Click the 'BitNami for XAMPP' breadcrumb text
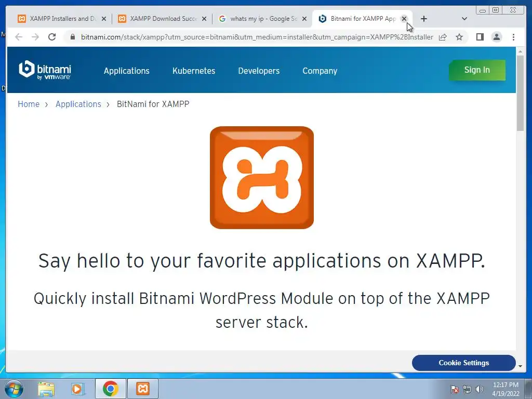The width and height of the screenshot is (532, 399). coord(153,104)
